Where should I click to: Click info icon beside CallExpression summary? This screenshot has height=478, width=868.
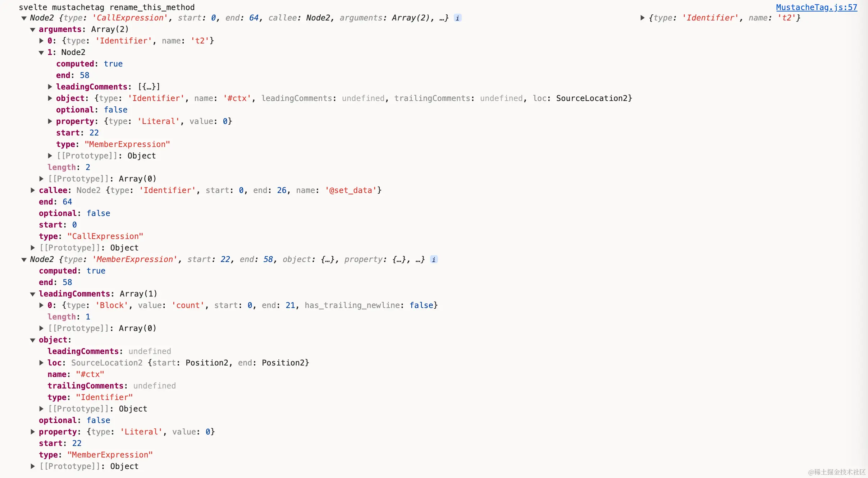457,18
